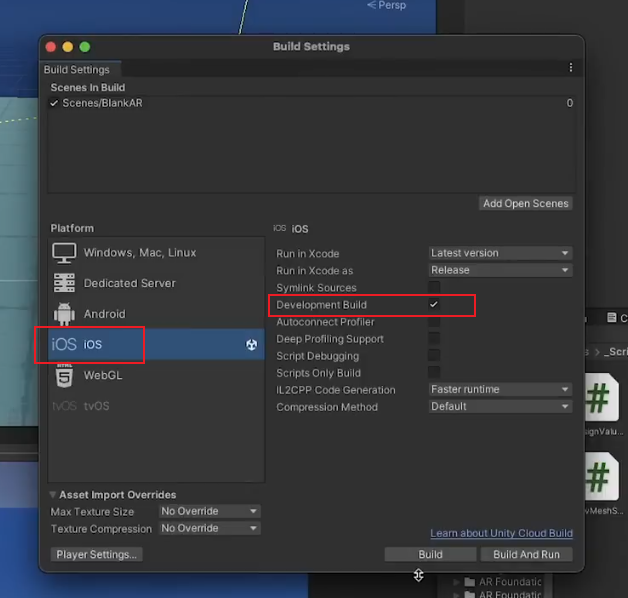Click the Unity logo beside iOS platform
628x598 pixels.
point(252,345)
